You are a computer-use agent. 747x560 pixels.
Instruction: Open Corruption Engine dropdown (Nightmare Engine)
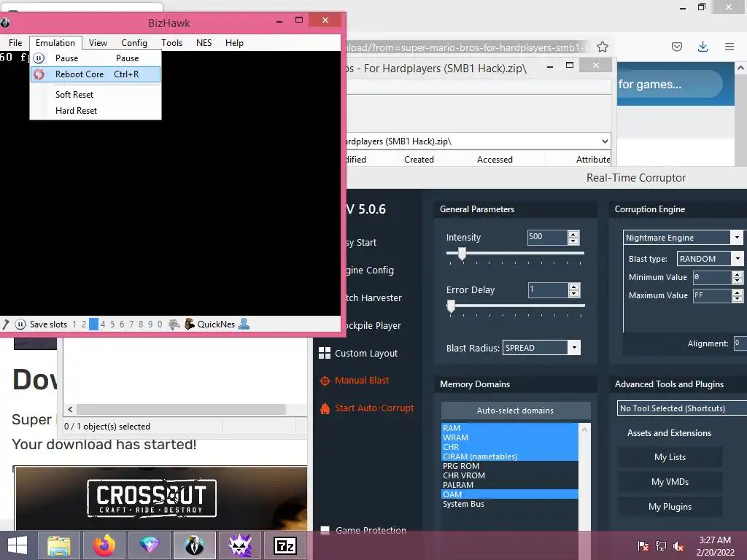tap(737, 237)
